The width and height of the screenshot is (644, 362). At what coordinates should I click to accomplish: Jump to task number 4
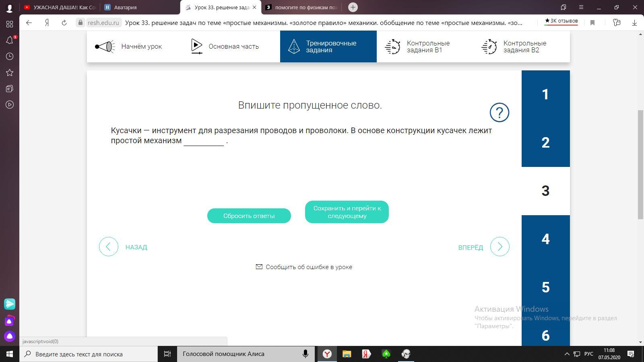[x=545, y=239]
